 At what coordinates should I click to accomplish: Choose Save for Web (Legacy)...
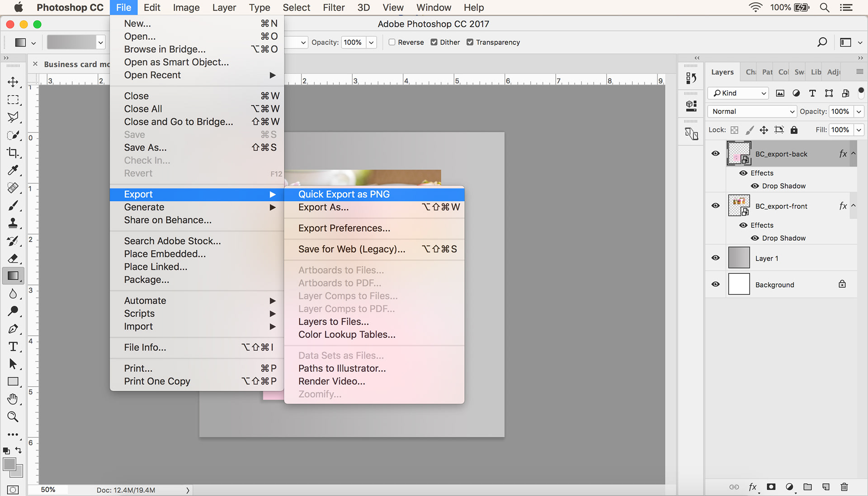374,249
